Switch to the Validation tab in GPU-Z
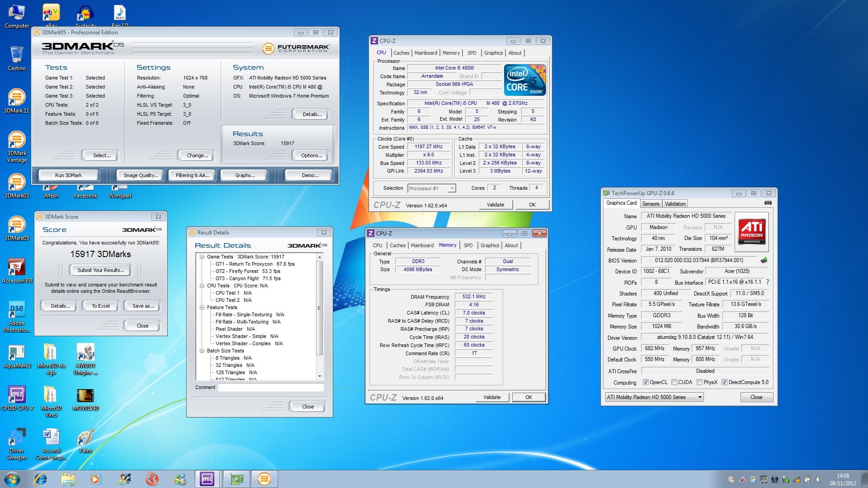Image resolution: width=868 pixels, height=488 pixels. point(675,204)
